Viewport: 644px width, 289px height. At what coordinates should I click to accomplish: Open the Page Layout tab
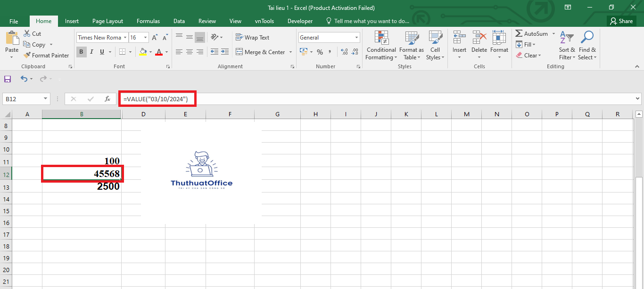tap(107, 21)
